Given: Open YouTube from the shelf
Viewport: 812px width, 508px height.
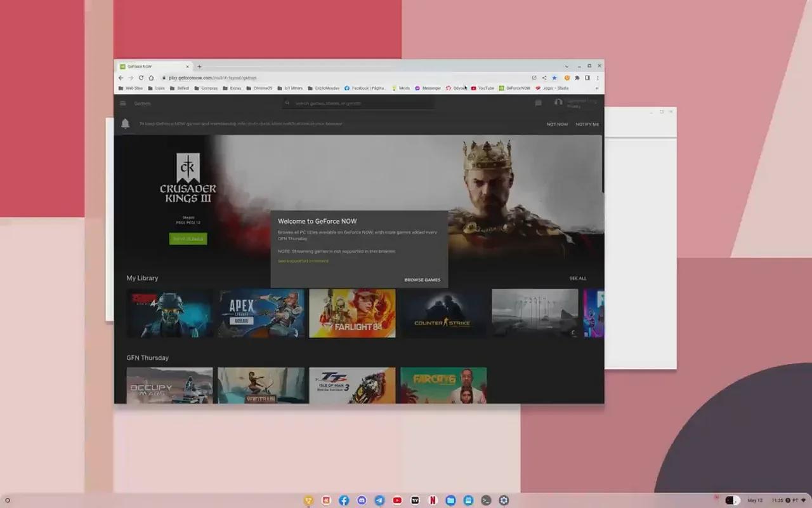Looking at the screenshot, I should tap(397, 500).
